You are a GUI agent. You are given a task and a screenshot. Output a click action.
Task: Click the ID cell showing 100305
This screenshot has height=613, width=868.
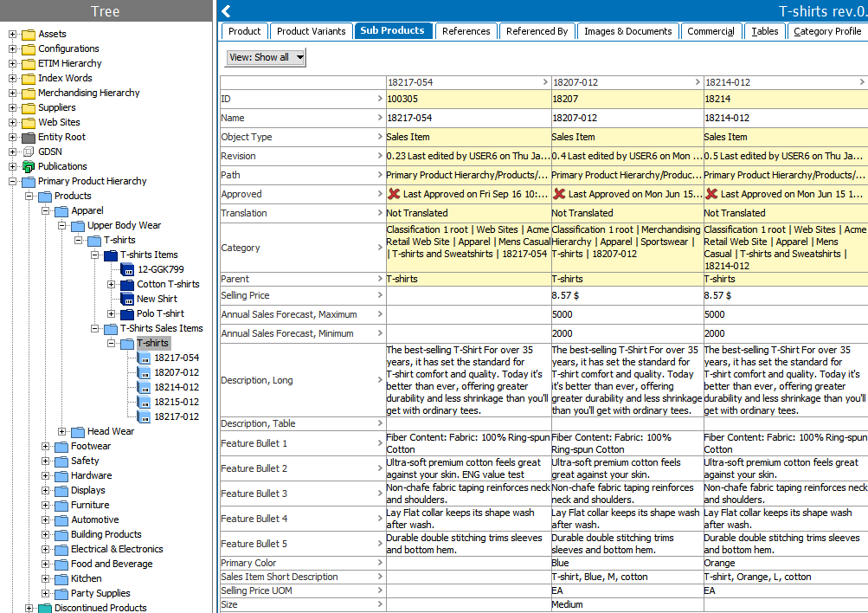468,99
